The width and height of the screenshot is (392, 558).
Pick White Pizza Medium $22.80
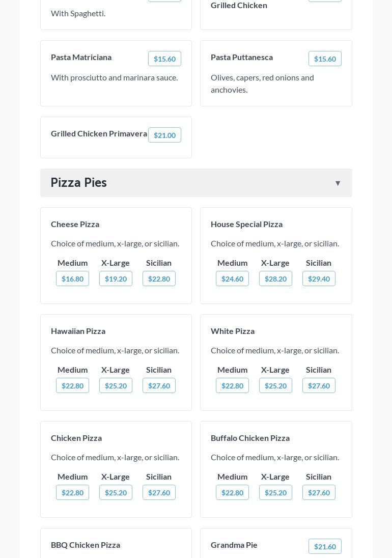pos(232,385)
